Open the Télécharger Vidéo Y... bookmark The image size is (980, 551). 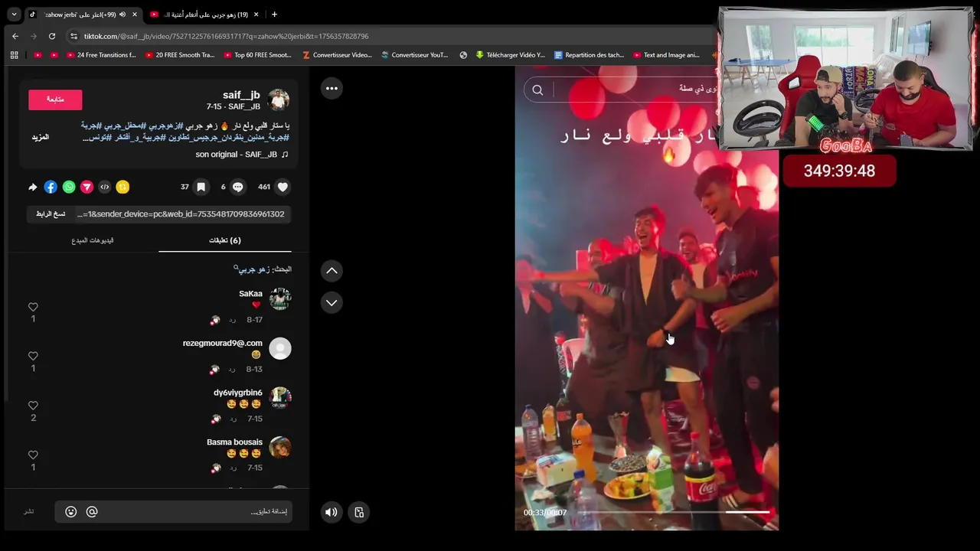(510, 55)
